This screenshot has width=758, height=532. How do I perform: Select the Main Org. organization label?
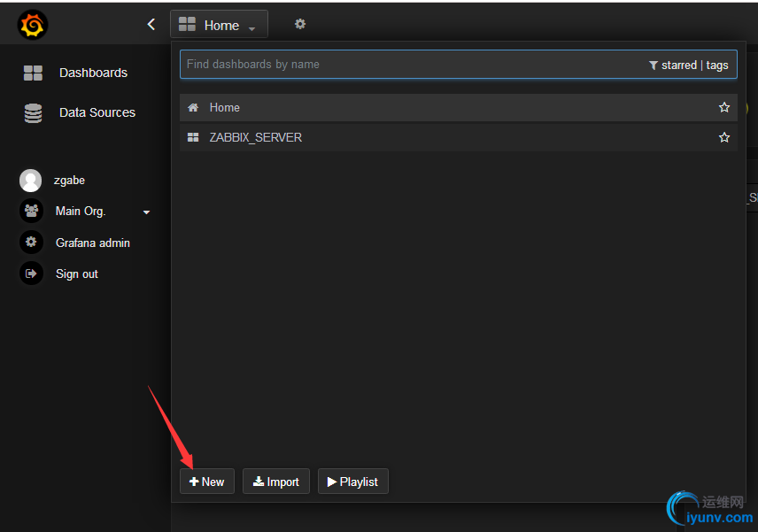tap(81, 212)
